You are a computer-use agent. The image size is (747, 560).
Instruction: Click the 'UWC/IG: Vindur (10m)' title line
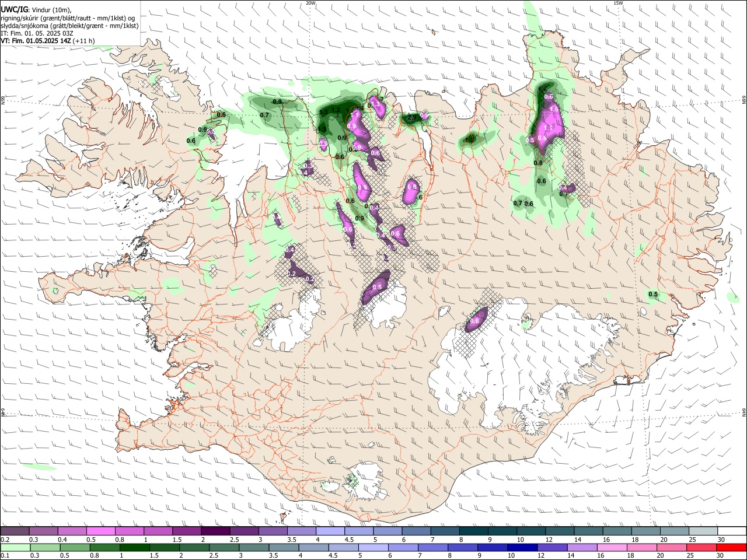(x=36, y=9)
